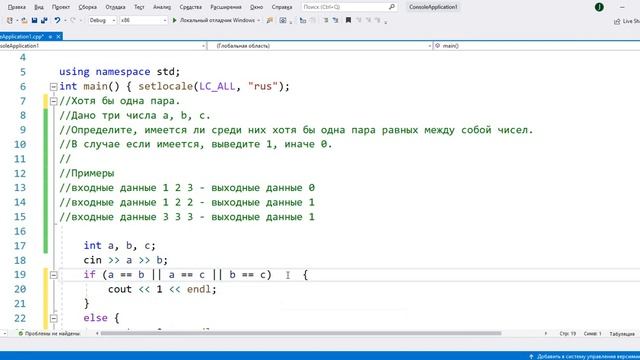Click the comment '//Примеры'
640x360 pixels.
coord(87,173)
